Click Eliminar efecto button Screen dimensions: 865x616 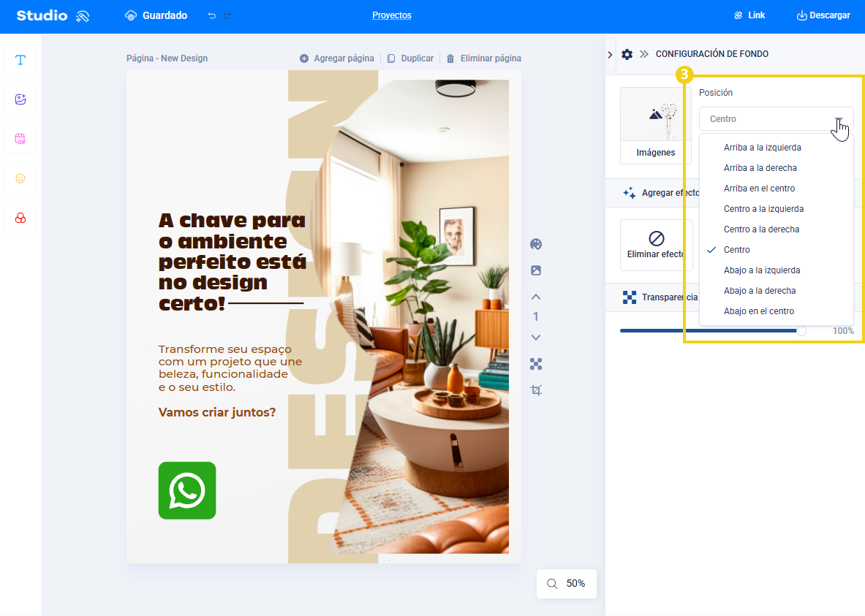click(x=656, y=246)
